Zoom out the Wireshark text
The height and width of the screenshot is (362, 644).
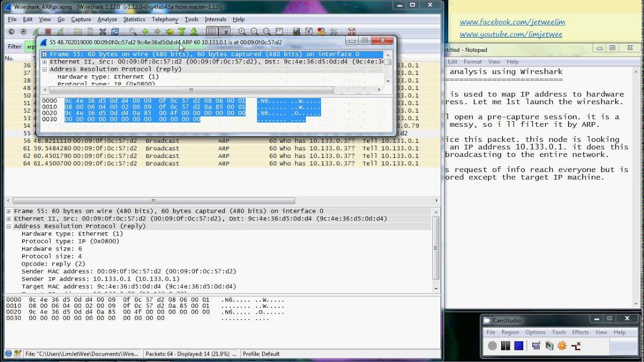(254, 31)
